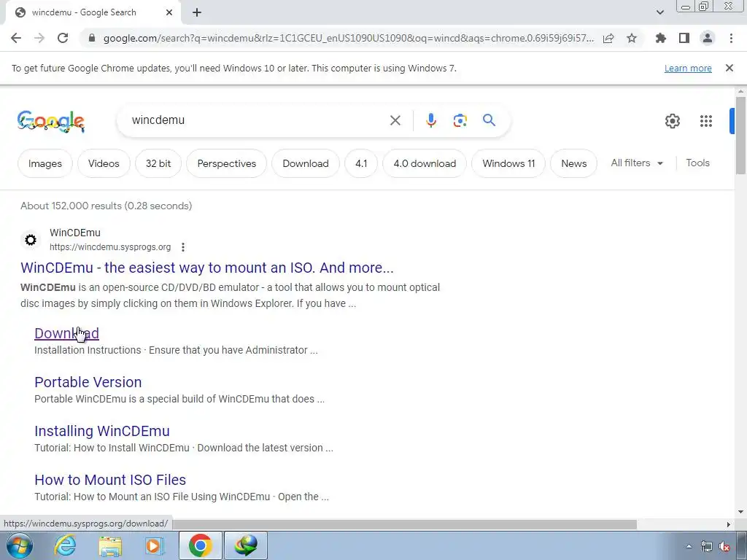Open the Portable Version sitelink
This screenshot has height=560, width=747.
[x=88, y=382]
